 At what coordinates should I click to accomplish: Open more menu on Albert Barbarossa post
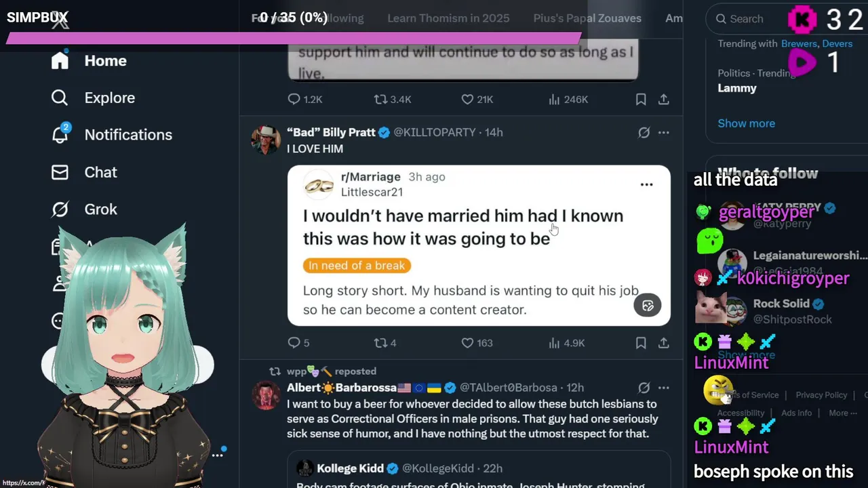pos(664,388)
